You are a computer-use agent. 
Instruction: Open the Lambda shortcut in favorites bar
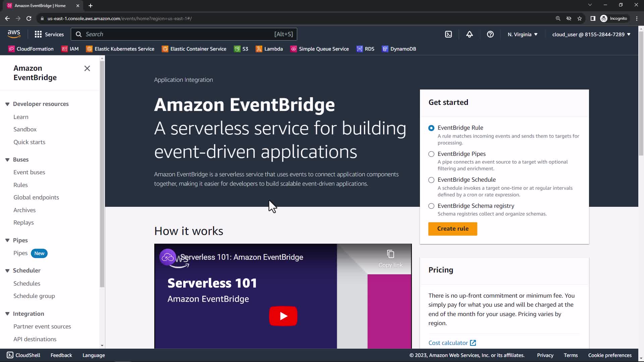coord(269,49)
